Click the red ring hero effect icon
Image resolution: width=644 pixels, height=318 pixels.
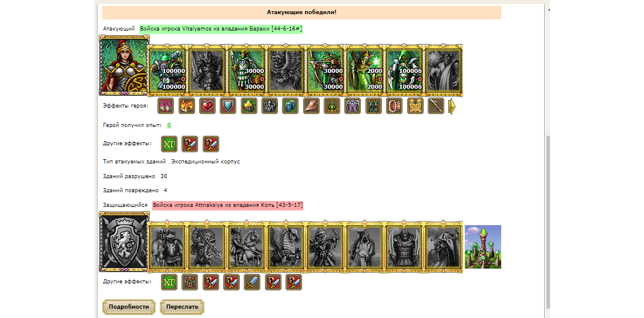pos(394,106)
